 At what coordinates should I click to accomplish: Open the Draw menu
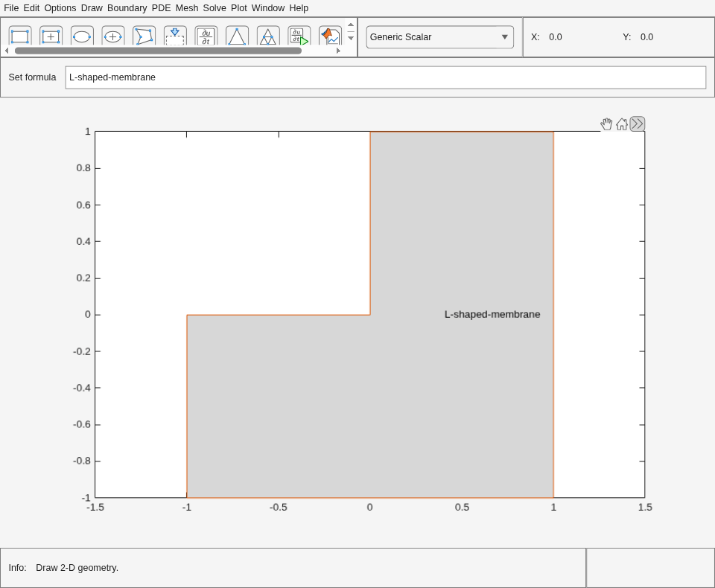pyautogui.click(x=92, y=8)
